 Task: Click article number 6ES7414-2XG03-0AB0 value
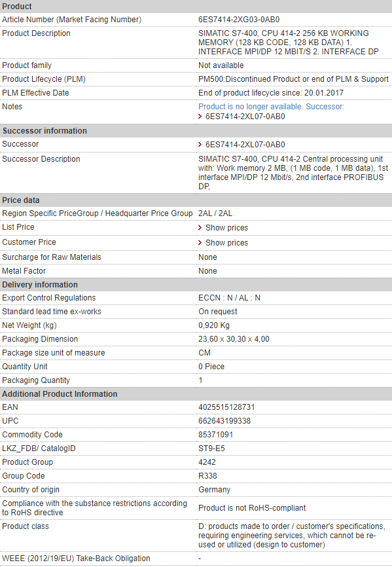[x=239, y=20]
